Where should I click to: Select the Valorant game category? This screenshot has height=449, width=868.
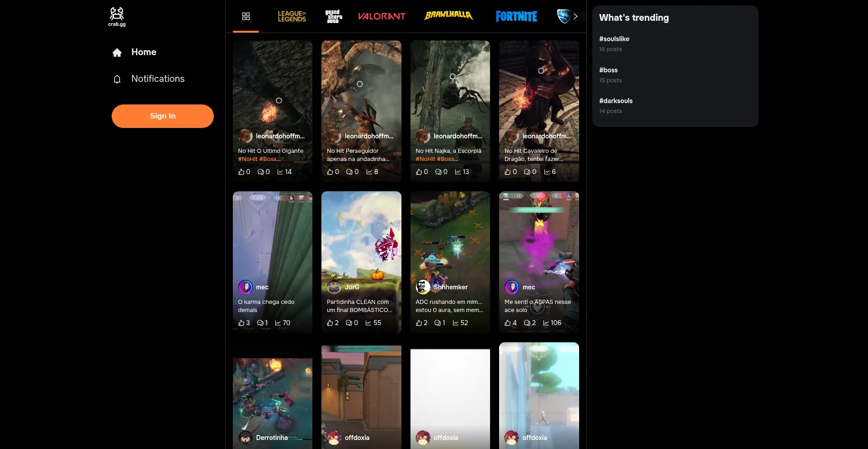[x=382, y=16]
